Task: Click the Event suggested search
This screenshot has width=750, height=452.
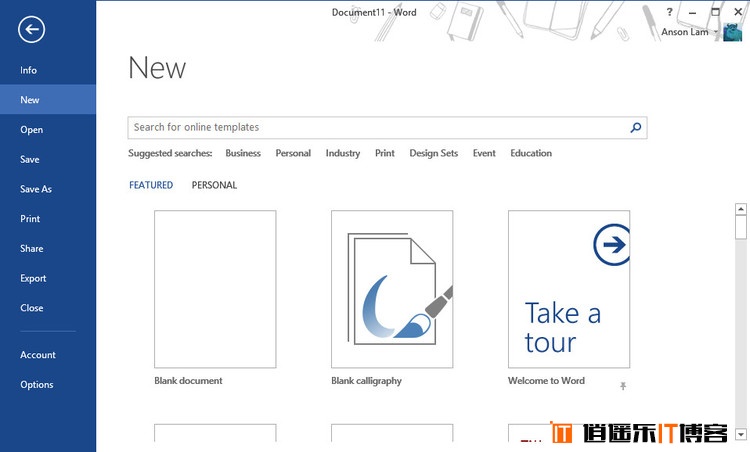Action: pos(484,153)
